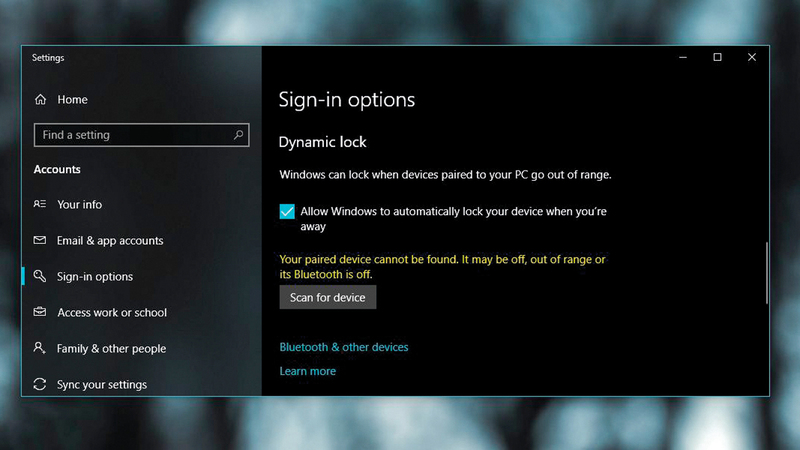Viewport: 800px width, 450px height.
Task: Click the search magnifier icon
Action: (x=238, y=135)
